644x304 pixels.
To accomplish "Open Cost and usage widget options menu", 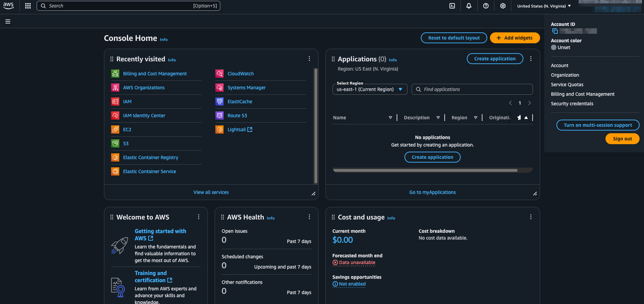I will pos(531,217).
